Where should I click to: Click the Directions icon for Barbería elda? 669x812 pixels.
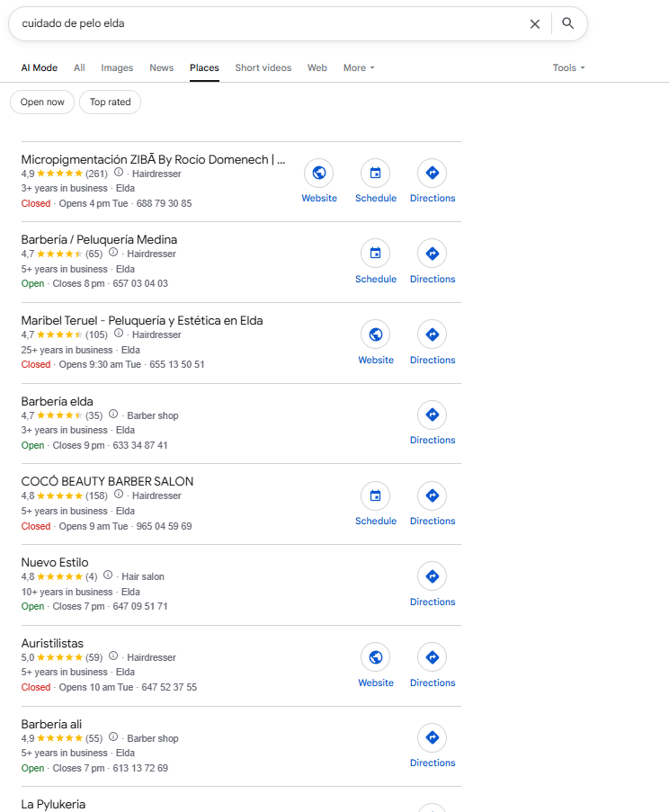pyautogui.click(x=433, y=415)
